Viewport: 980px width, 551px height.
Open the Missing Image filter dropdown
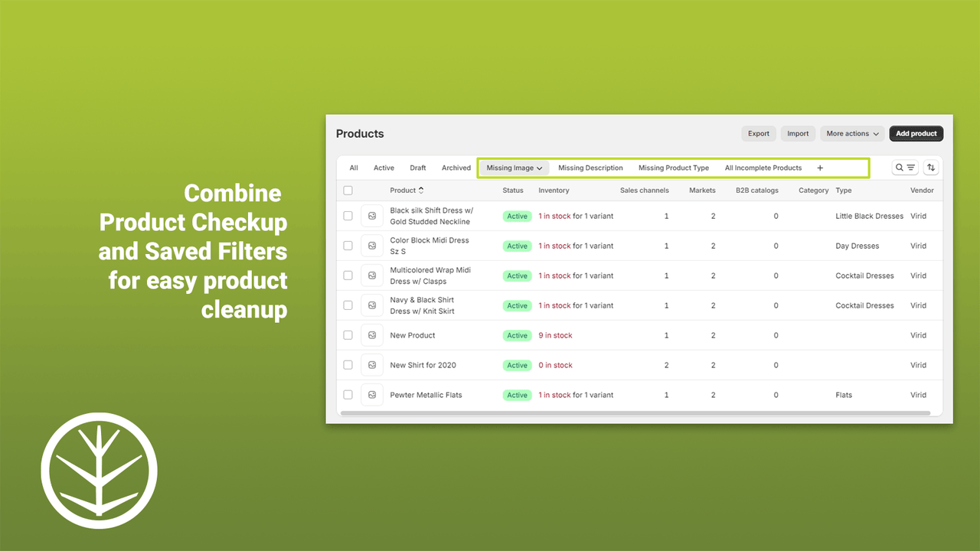[x=513, y=167]
